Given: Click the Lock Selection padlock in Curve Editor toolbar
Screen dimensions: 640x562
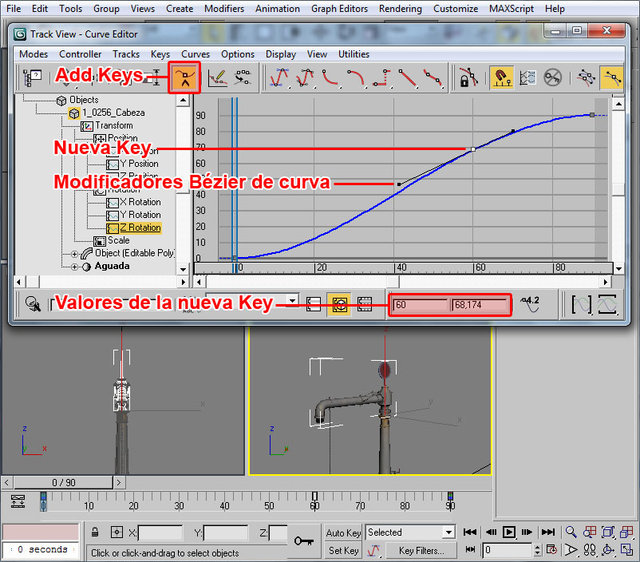Looking at the screenshot, I should [467, 77].
